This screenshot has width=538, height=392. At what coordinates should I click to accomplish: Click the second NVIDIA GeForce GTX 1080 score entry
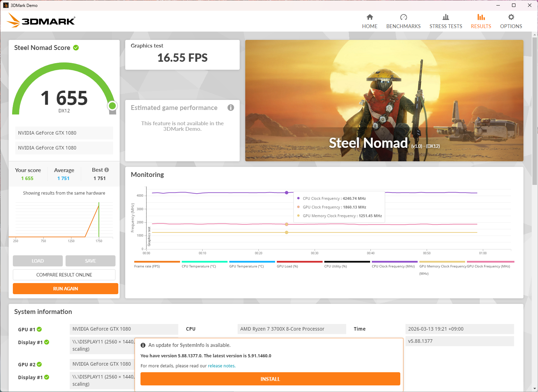click(64, 148)
